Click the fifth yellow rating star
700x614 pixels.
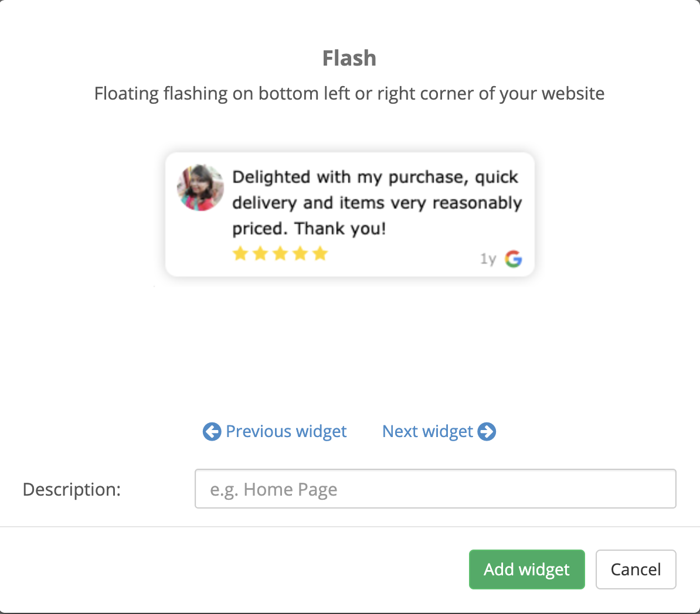pyautogui.click(x=320, y=254)
